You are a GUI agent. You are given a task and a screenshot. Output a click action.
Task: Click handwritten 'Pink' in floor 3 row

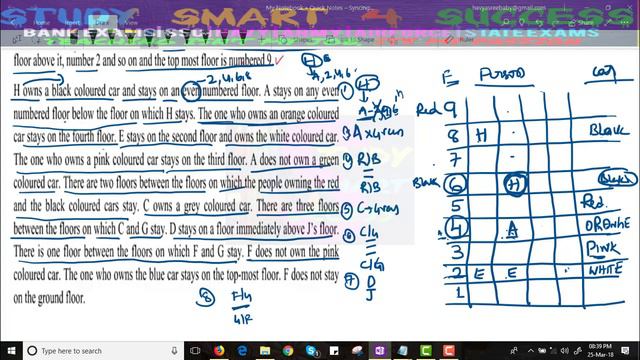click(x=602, y=248)
